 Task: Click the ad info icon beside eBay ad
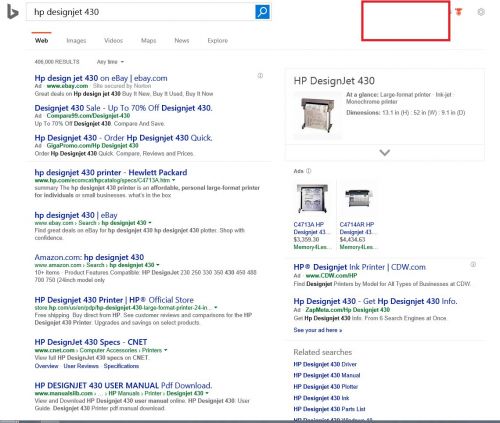pos(260,76)
